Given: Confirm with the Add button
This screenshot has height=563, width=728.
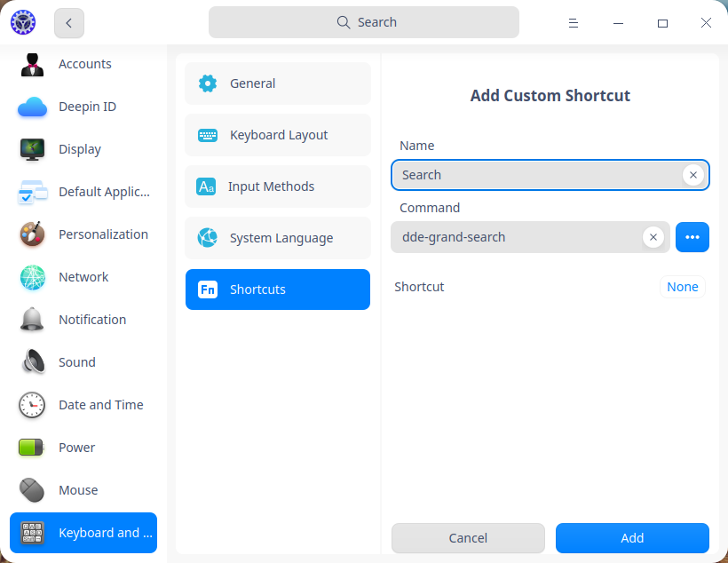Looking at the screenshot, I should (x=632, y=538).
